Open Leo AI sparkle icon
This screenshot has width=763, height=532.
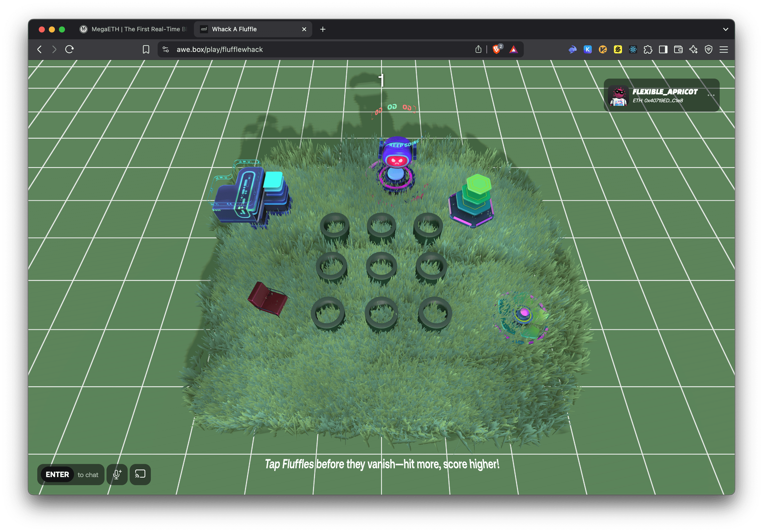coord(693,50)
